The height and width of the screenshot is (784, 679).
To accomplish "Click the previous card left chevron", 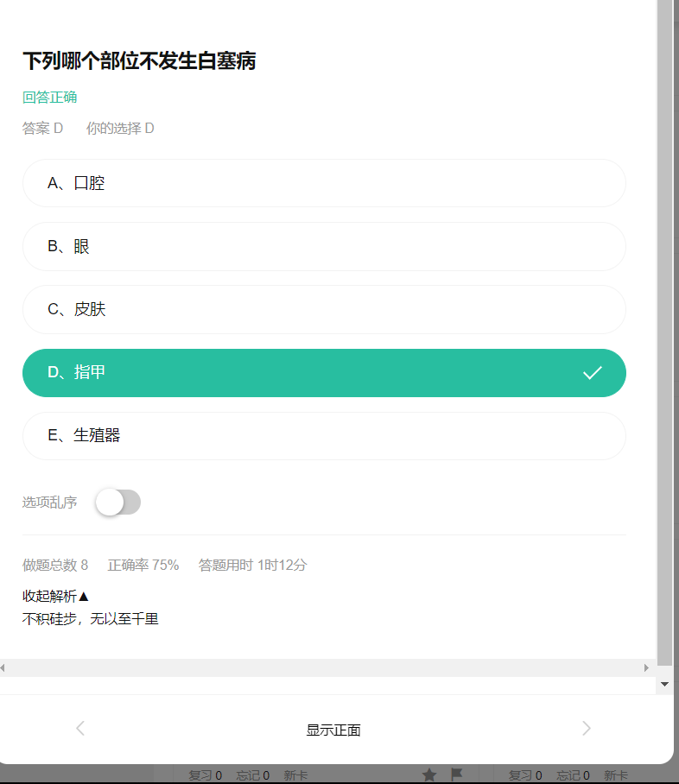I will coord(80,729).
